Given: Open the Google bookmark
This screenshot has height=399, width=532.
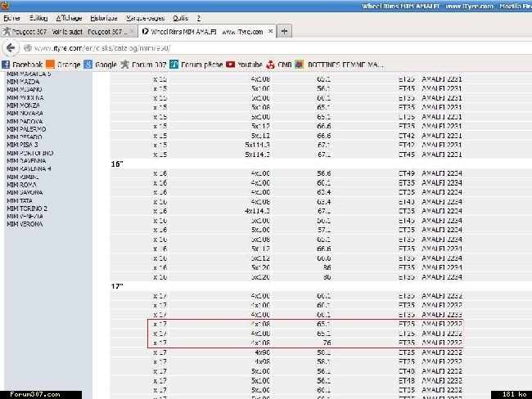Looking at the screenshot, I should pyautogui.click(x=100, y=65).
